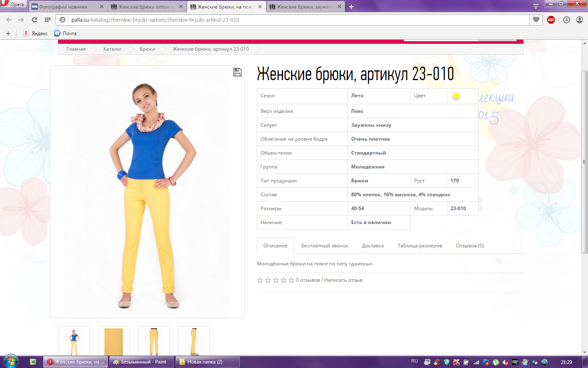Click the main product photo

click(x=147, y=191)
